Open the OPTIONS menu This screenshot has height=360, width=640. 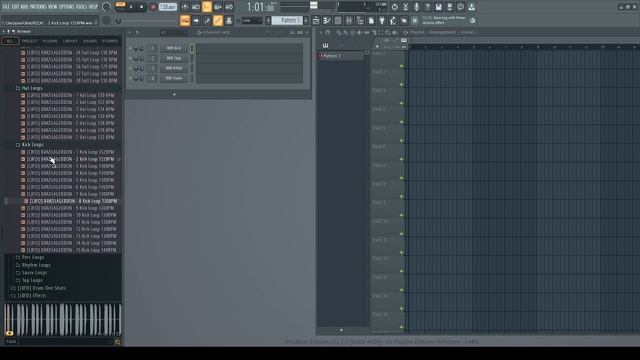[x=67, y=7]
